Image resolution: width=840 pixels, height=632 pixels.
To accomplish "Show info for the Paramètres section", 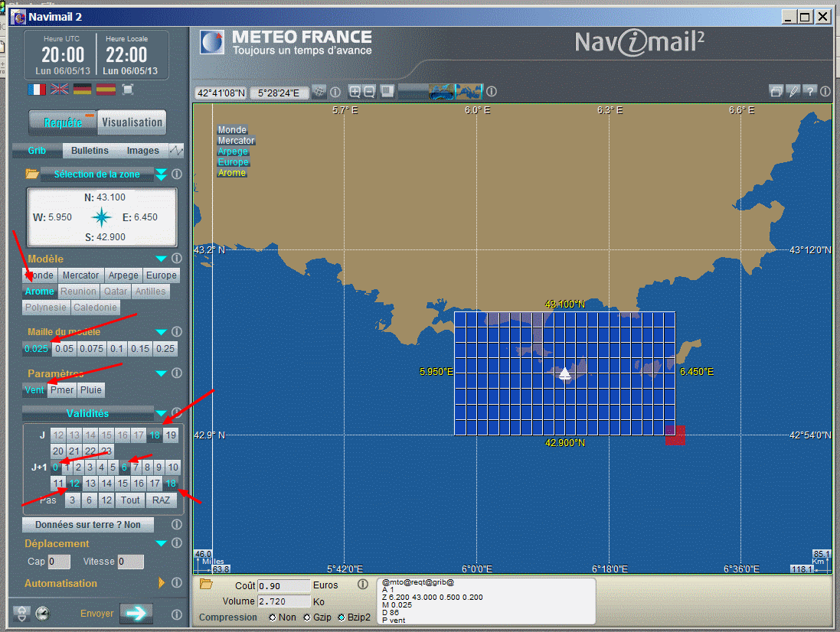I will (x=177, y=373).
